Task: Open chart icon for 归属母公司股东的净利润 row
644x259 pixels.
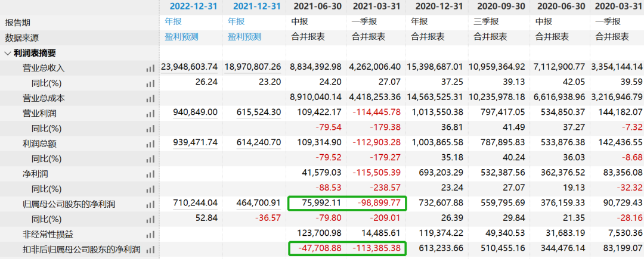Action: [150, 205]
